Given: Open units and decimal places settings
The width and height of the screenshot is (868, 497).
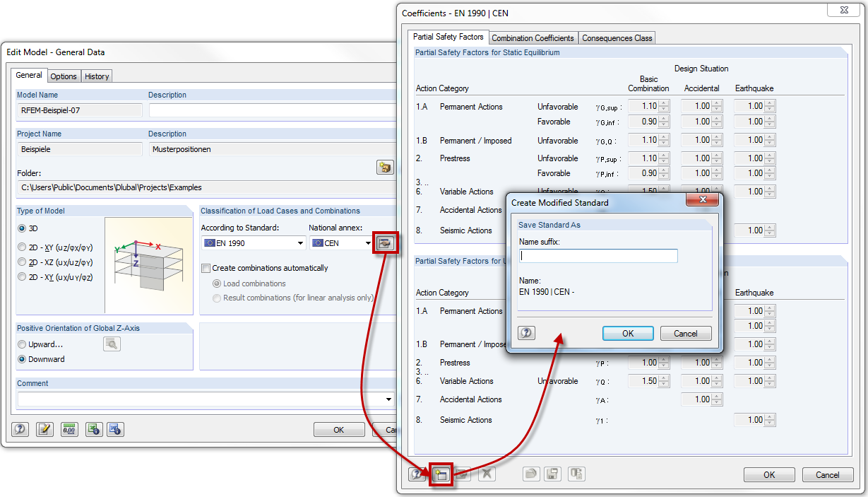Looking at the screenshot, I should pos(69,429).
